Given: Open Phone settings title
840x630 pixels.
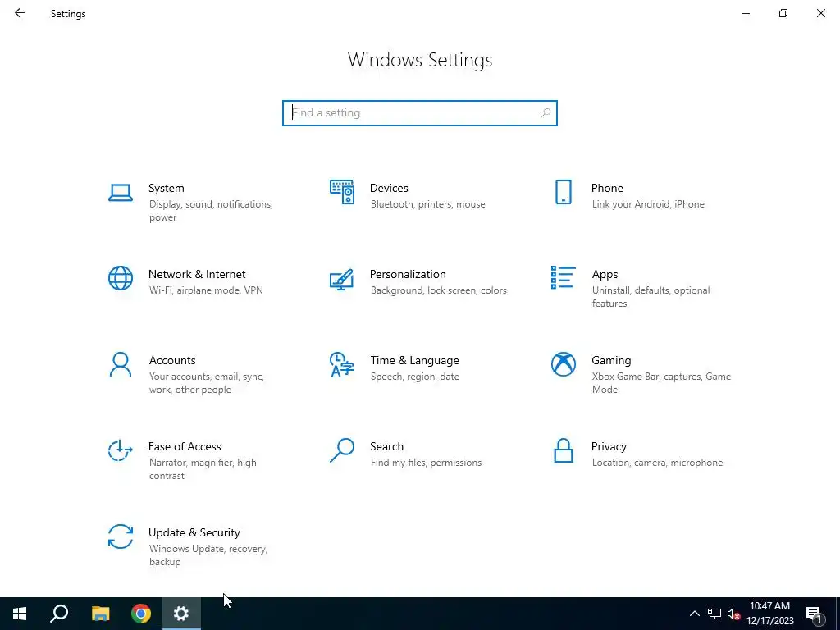Looking at the screenshot, I should tap(607, 188).
